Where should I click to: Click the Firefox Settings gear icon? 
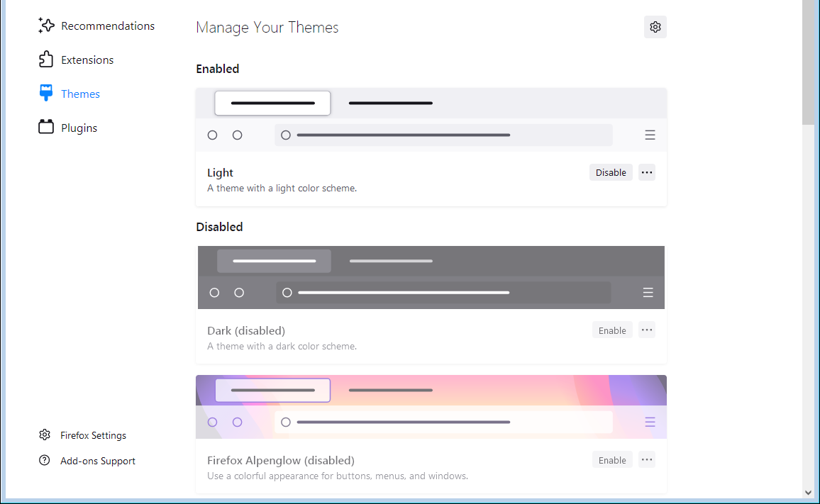point(45,435)
